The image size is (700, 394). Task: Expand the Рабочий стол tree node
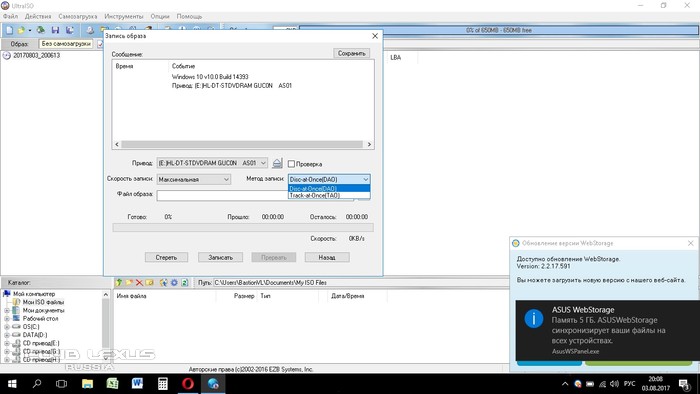click(7, 319)
